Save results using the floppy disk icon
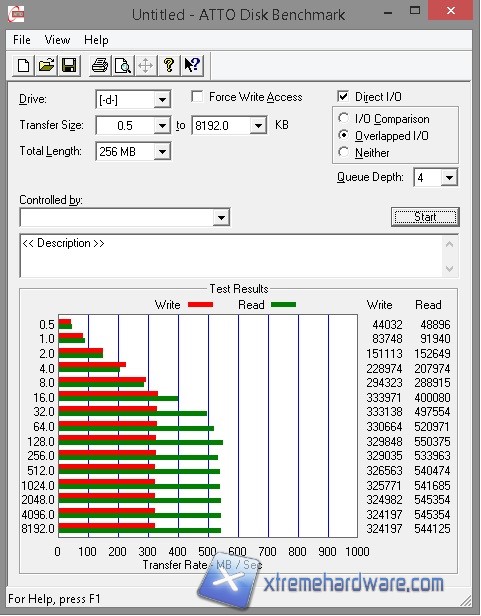Image resolution: width=481 pixels, height=616 pixels. click(70, 65)
